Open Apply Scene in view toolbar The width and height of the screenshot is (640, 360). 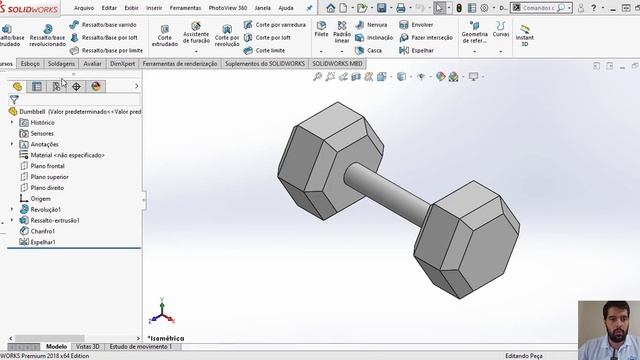pos(453,76)
